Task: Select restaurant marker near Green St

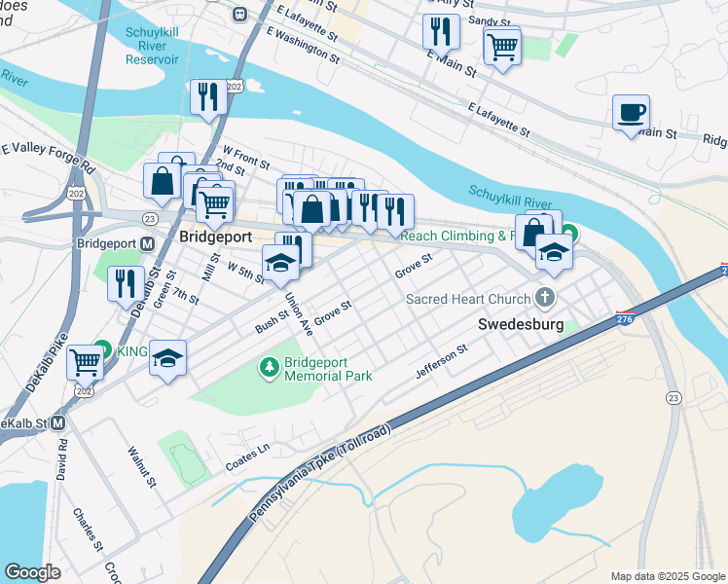Action: (x=126, y=285)
